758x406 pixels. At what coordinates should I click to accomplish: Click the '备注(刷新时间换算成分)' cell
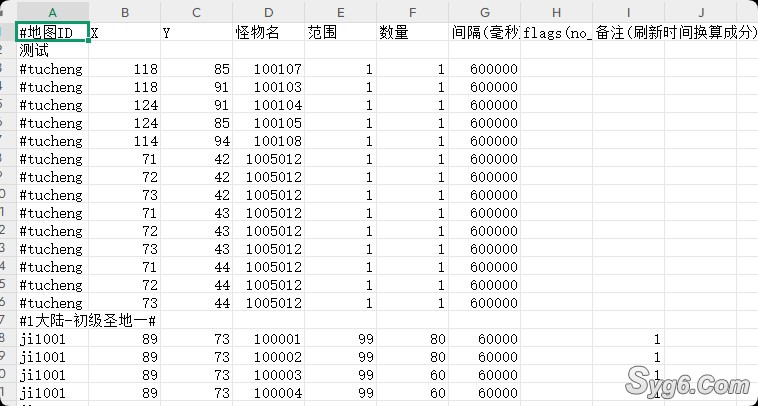(x=675, y=32)
